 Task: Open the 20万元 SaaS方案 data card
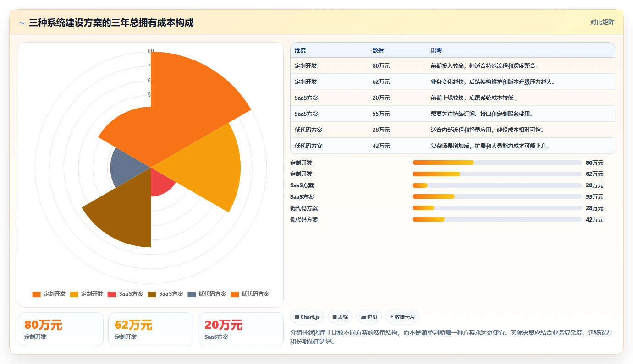[241, 329]
